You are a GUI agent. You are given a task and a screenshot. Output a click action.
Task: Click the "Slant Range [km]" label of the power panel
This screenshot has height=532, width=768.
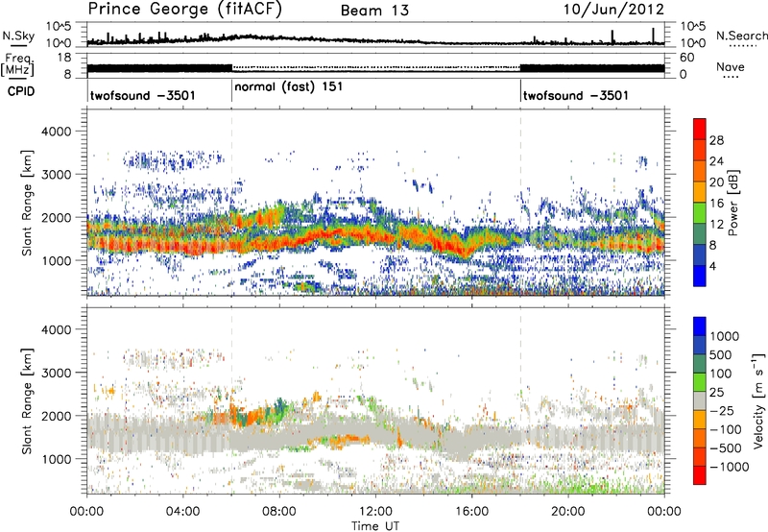click(x=27, y=203)
